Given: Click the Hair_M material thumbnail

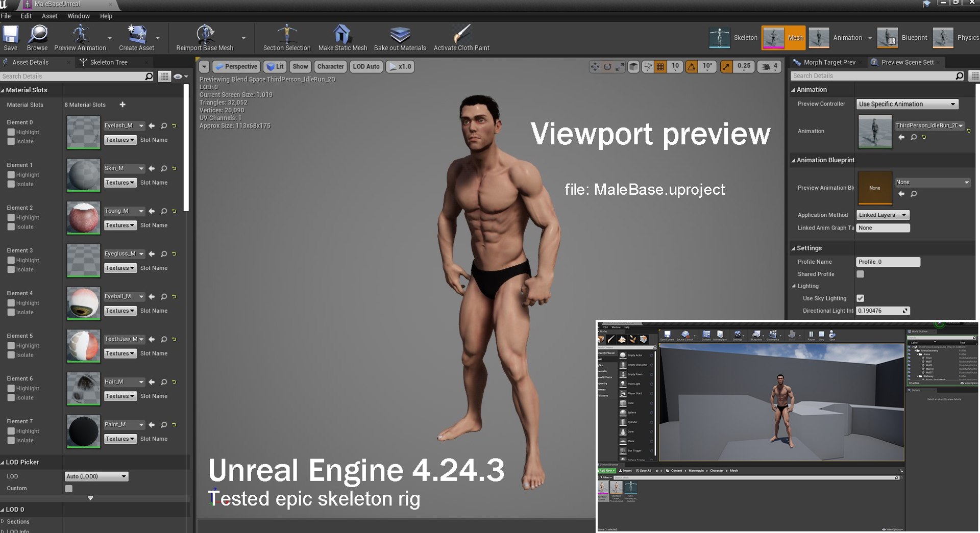Looking at the screenshot, I should click(x=83, y=389).
